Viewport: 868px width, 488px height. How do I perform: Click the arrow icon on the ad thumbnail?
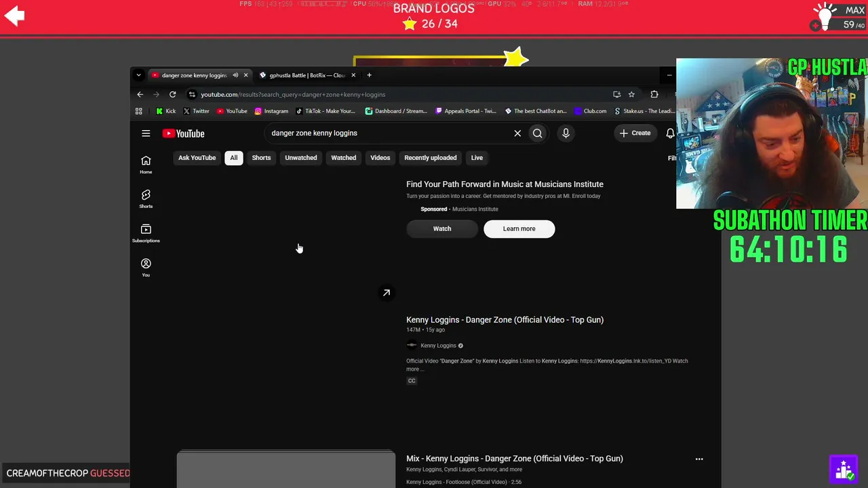[x=387, y=293]
